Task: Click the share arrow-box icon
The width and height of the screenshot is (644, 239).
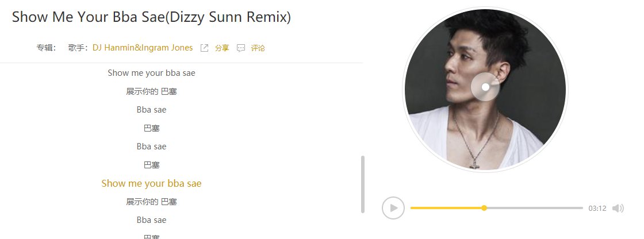Action: [x=204, y=48]
